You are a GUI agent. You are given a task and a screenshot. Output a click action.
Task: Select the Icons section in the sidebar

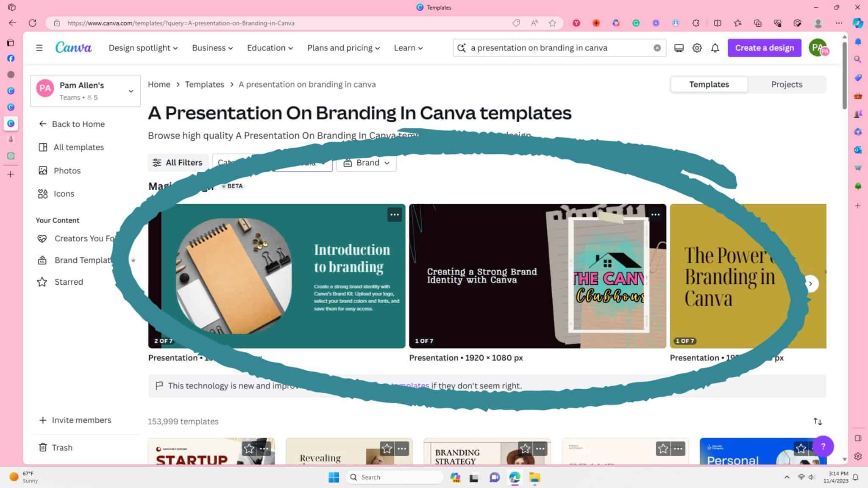coord(64,194)
